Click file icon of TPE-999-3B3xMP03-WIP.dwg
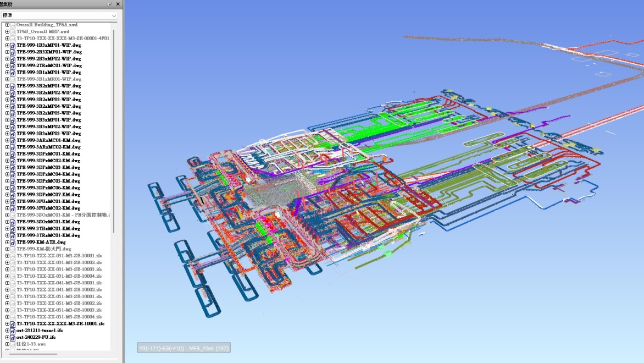 [x=13, y=134]
